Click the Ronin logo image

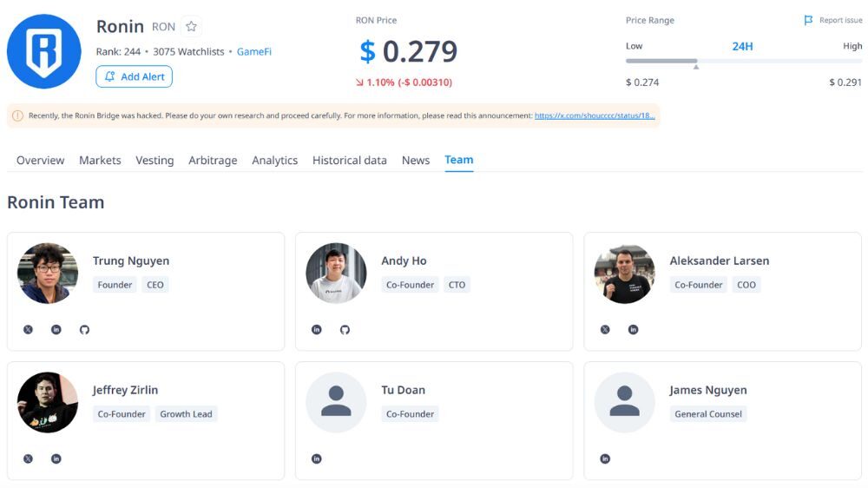[x=43, y=52]
